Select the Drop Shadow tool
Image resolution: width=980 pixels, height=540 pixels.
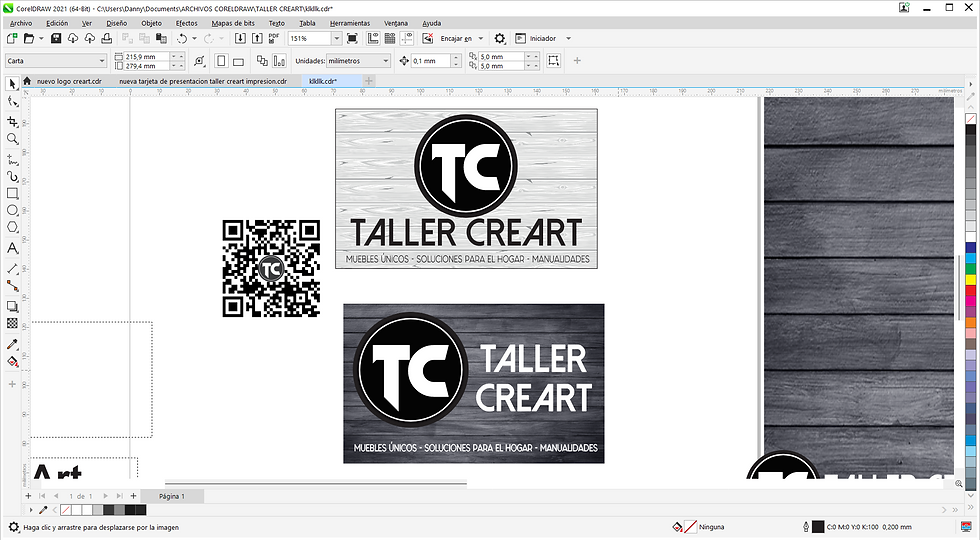click(x=12, y=306)
